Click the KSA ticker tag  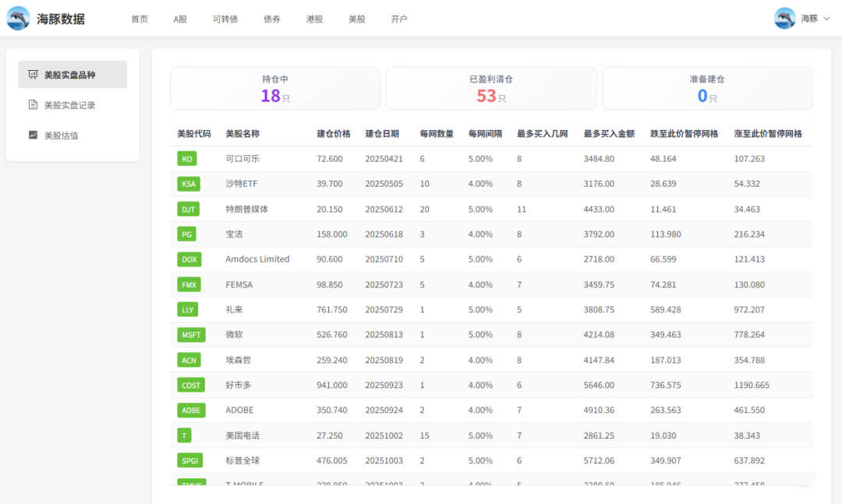(x=189, y=184)
